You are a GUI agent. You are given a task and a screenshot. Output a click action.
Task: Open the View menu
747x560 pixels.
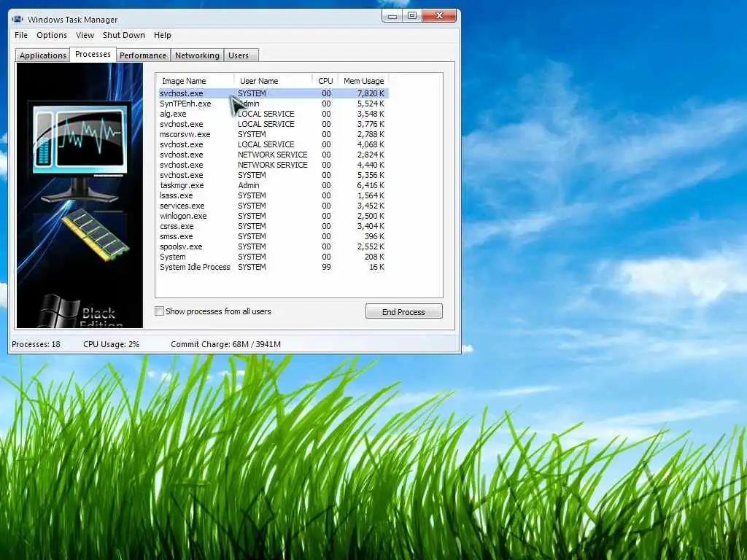(x=85, y=35)
